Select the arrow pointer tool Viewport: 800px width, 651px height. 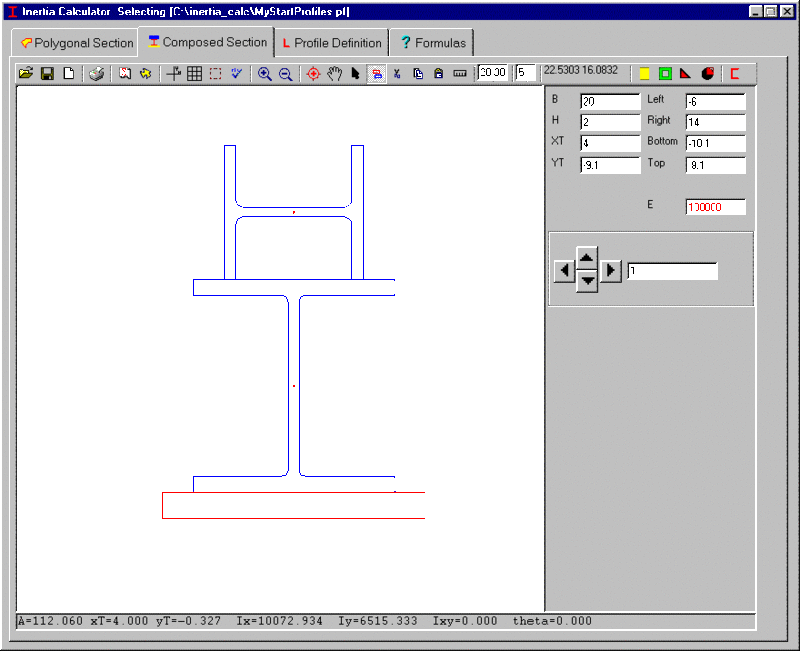tap(356, 72)
